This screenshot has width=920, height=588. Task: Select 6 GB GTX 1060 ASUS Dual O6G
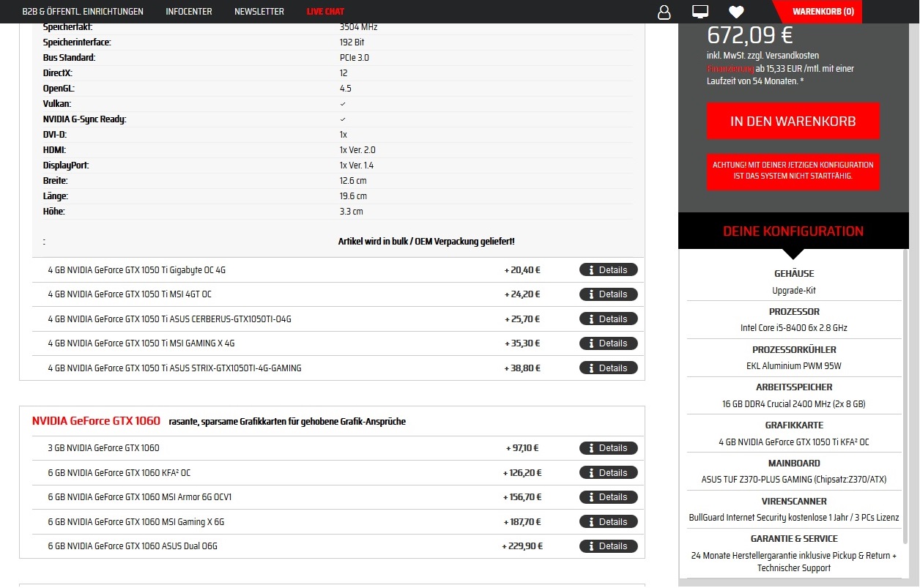click(133, 546)
